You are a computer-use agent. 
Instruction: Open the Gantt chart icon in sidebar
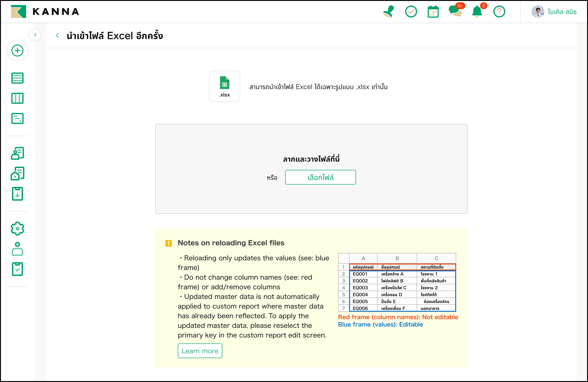pos(17,118)
